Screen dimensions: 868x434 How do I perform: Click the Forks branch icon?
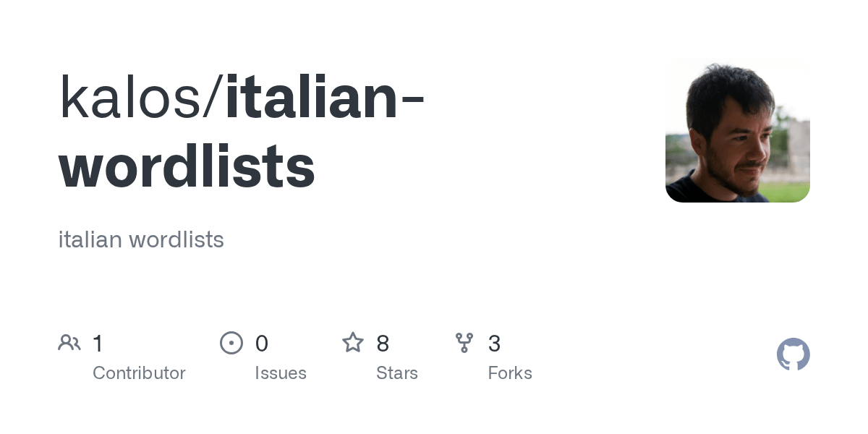(x=464, y=343)
